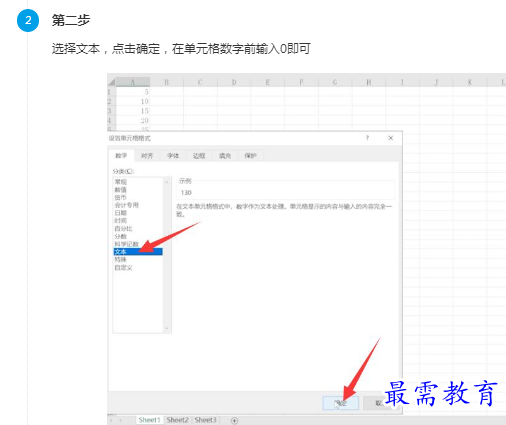This screenshot has width=506, height=425.
Task: Switch to the 对齐 tab
Action: click(147, 156)
